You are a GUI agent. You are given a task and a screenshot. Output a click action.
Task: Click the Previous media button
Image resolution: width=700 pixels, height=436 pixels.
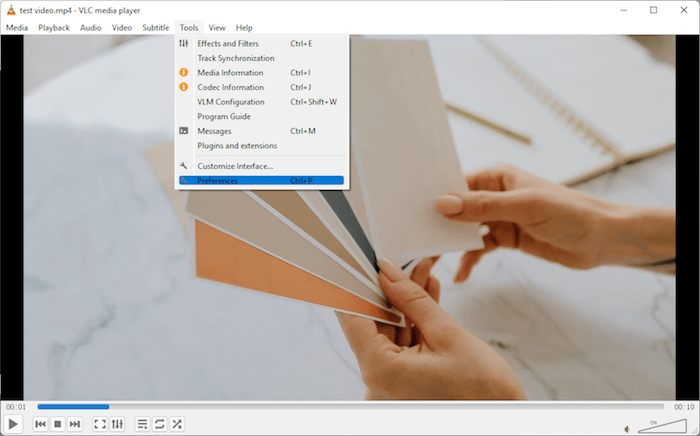41,424
